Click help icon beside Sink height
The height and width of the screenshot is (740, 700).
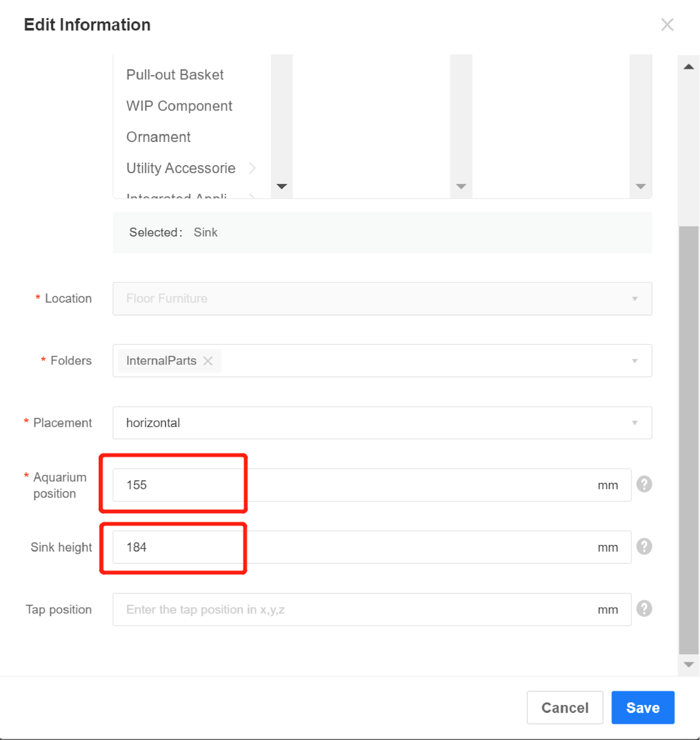(x=644, y=547)
